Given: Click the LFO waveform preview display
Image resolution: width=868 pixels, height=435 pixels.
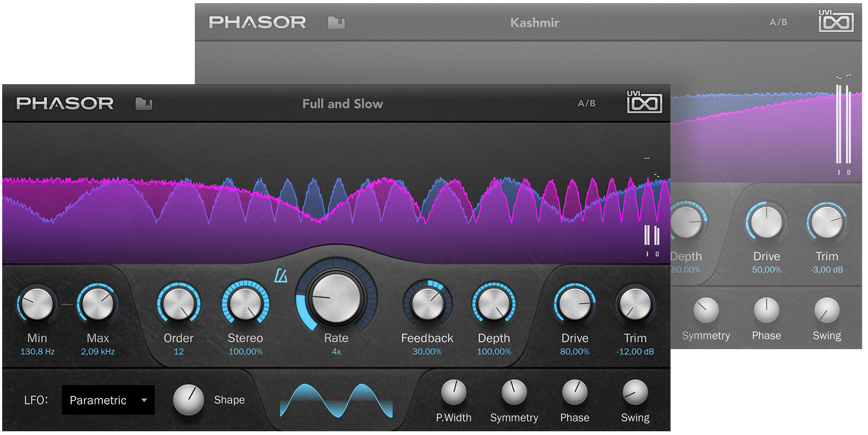Looking at the screenshot, I should 336,401.
